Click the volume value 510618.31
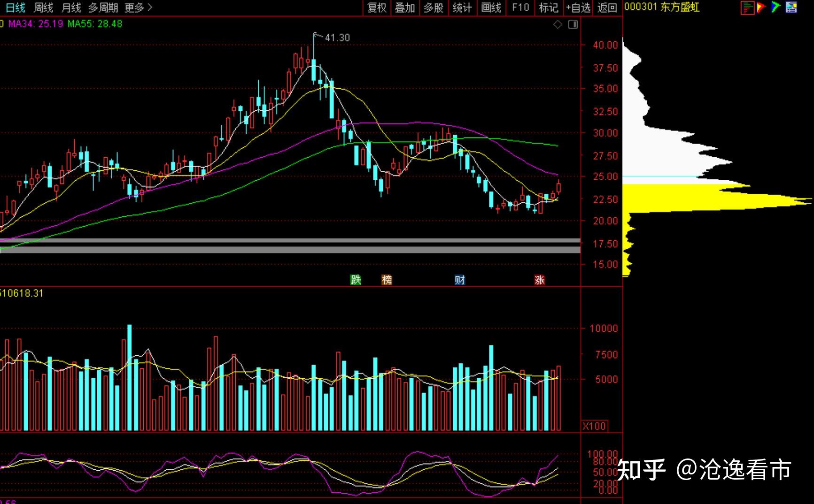This screenshot has height=504, width=814. [x=22, y=293]
